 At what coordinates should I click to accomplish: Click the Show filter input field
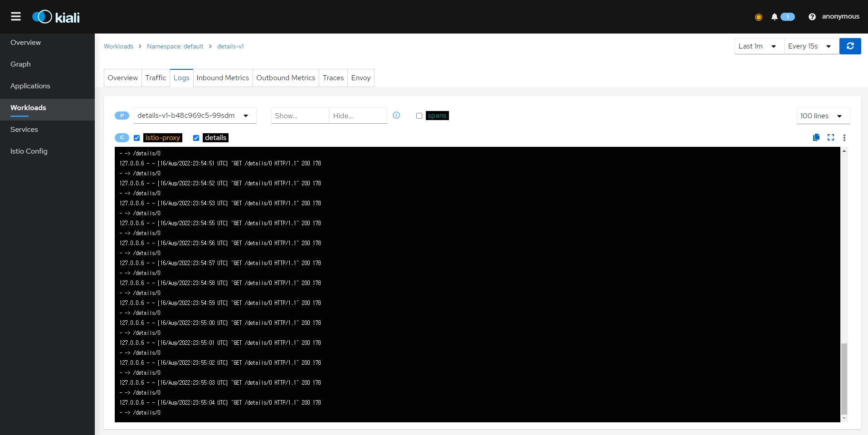tap(300, 116)
